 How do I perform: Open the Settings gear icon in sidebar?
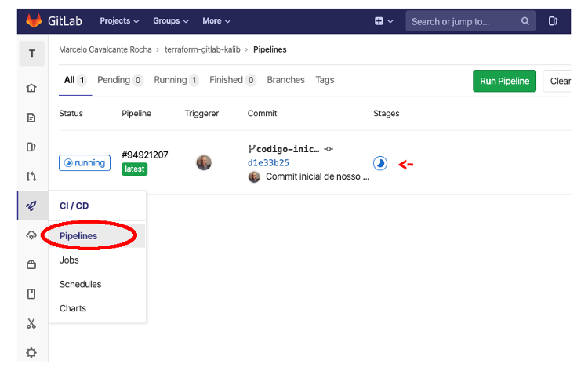click(x=31, y=353)
